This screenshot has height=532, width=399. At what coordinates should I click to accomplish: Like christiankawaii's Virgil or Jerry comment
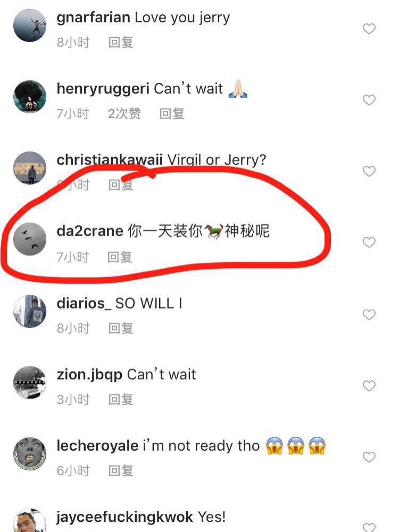[369, 171]
